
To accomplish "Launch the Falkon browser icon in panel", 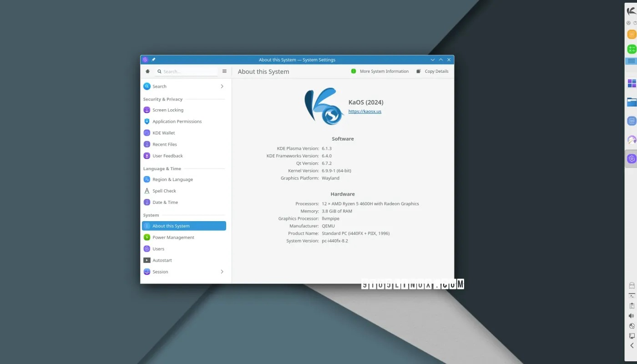I will click(x=632, y=140).
